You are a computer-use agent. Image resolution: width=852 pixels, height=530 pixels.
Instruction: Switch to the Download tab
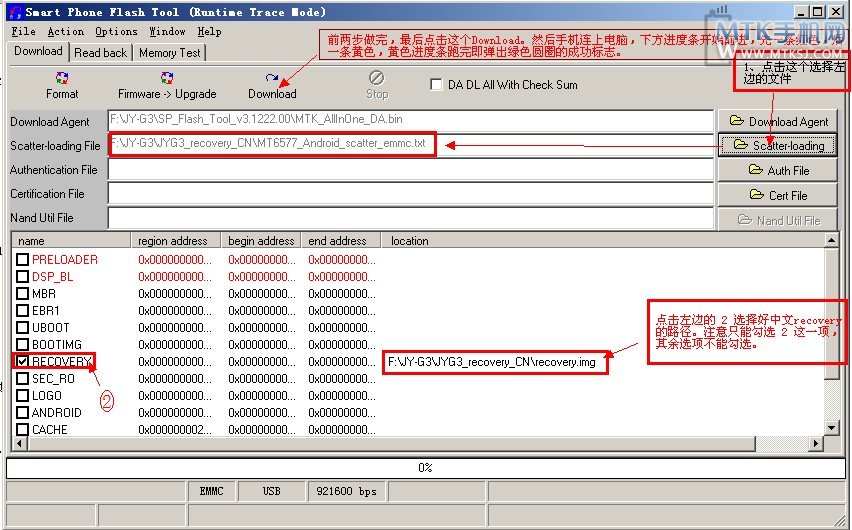[x=38, y=51]
